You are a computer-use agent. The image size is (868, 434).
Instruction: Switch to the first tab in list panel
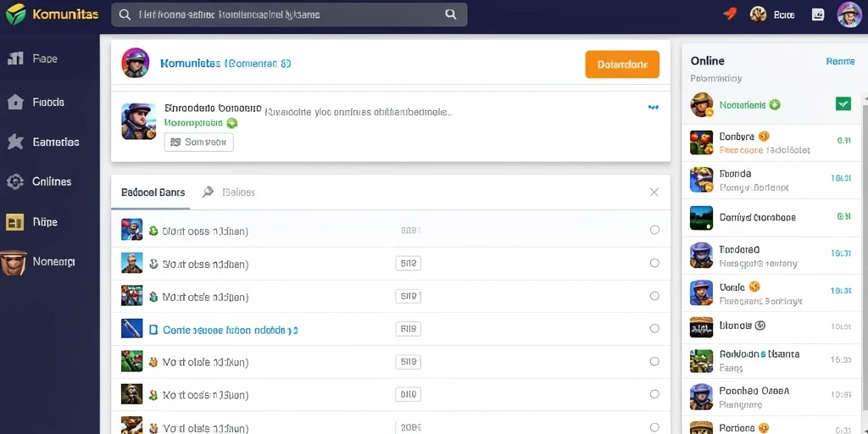point(153,192)
